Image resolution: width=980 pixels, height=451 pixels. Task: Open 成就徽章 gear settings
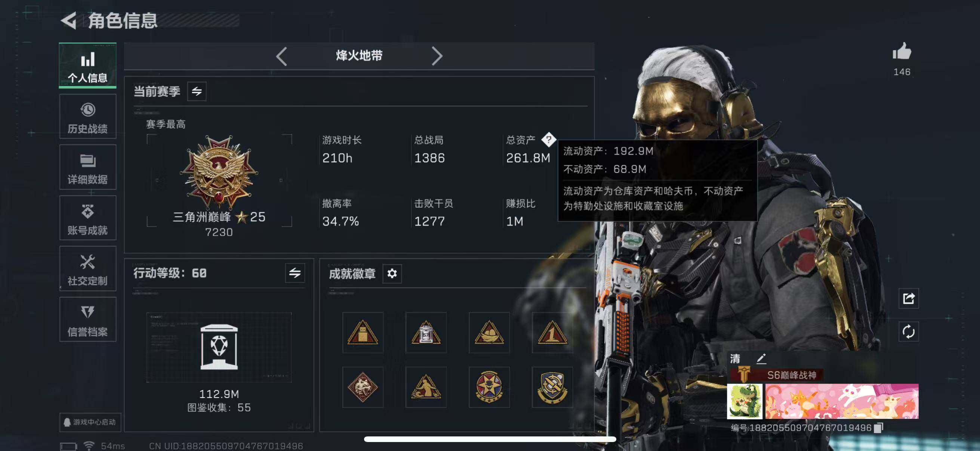pyautogui.click(x=392, y=273)
